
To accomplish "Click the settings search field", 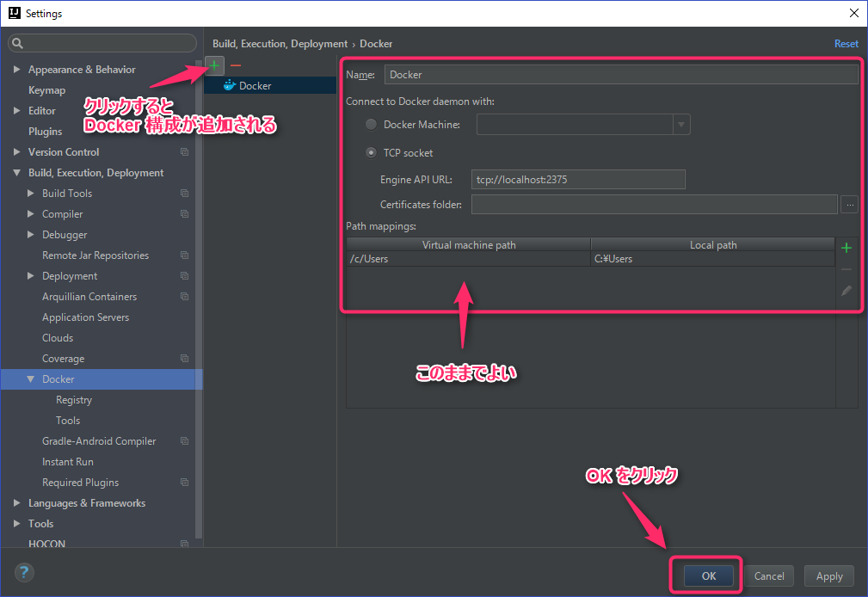I will coord(102,43).
